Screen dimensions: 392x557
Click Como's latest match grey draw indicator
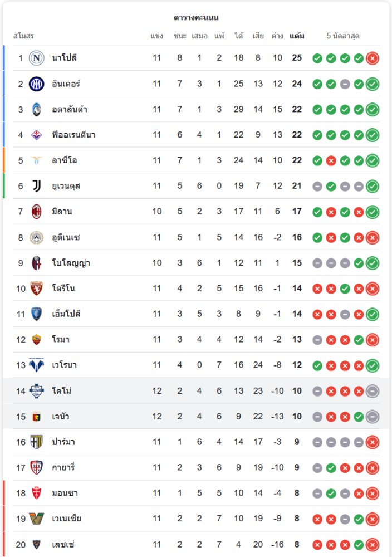(373, 391)
